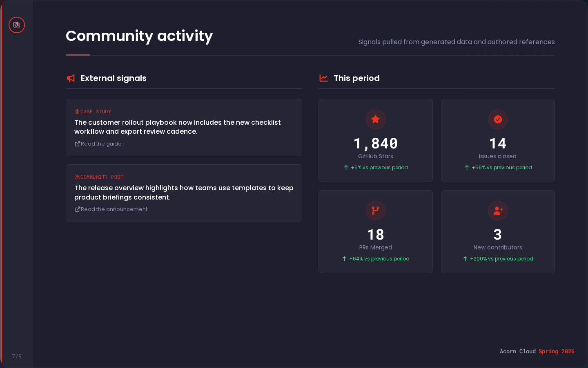Viewport: 588px width, 368px height.
Task: Select the git branch icon above PRs Merged
Action: point(375,211)
